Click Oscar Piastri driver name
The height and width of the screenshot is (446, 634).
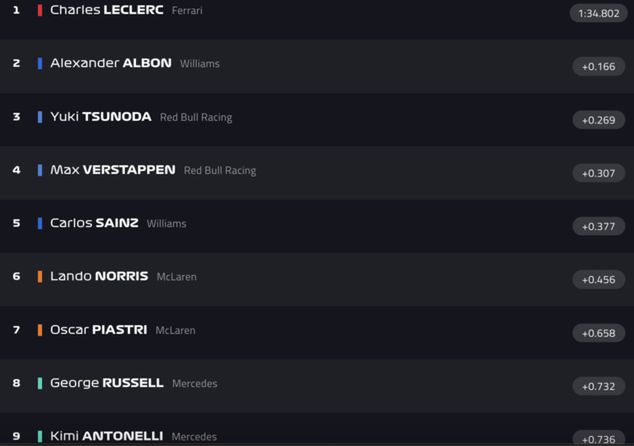98,330
